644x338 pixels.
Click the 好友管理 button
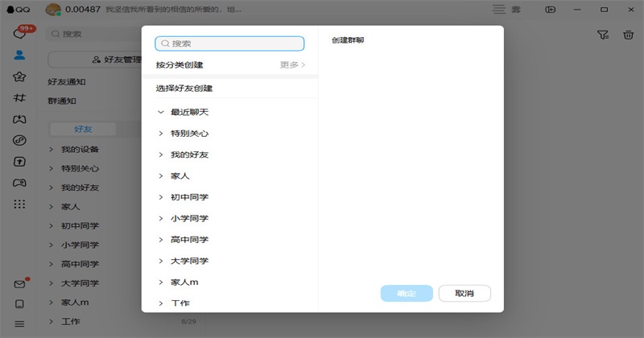point(95,60)
